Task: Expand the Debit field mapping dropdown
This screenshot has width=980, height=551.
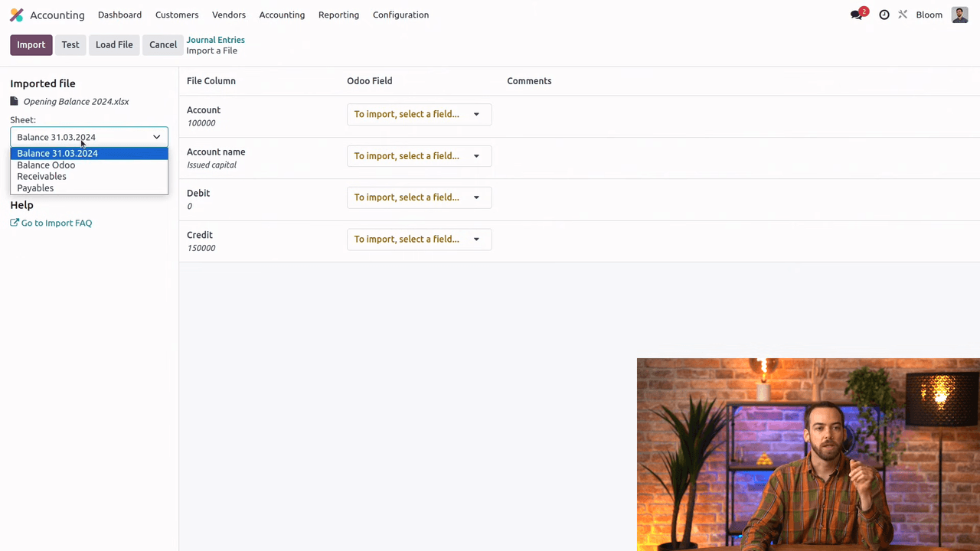Action: tap(419, 197)
